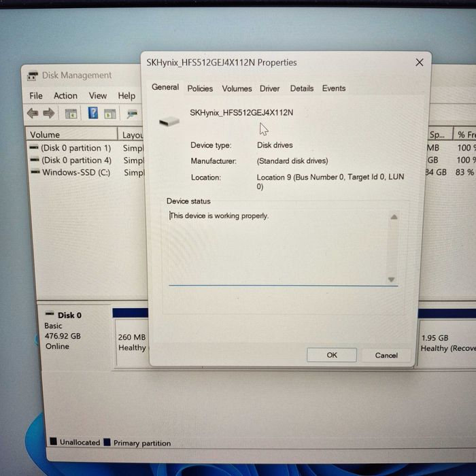Click the show/hide console tree toolbar icon

pos(71,114)
